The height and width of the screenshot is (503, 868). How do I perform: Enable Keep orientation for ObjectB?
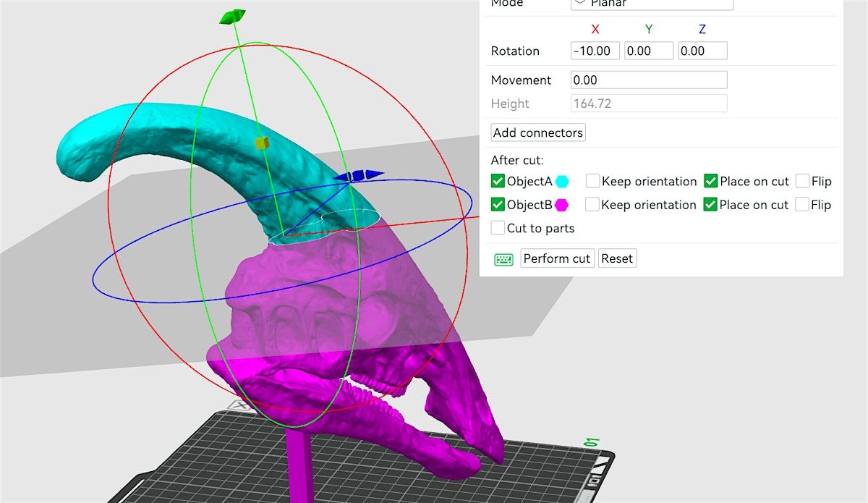[x=592, y=205]
